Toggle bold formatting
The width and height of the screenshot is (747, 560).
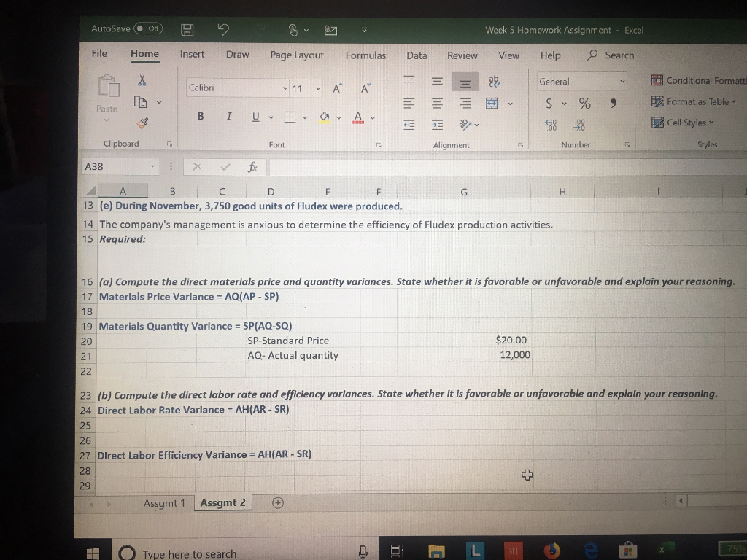point(201,116)
